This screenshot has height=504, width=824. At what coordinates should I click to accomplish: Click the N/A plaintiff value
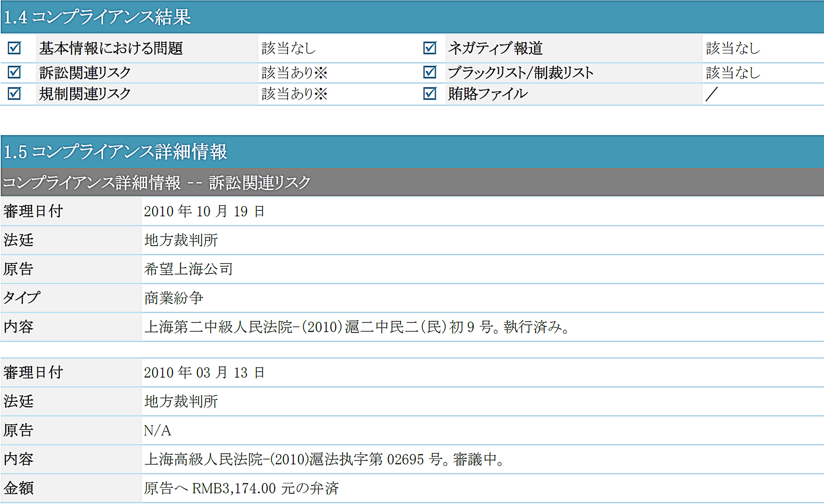pyautogui.click(x=158, y=431)
